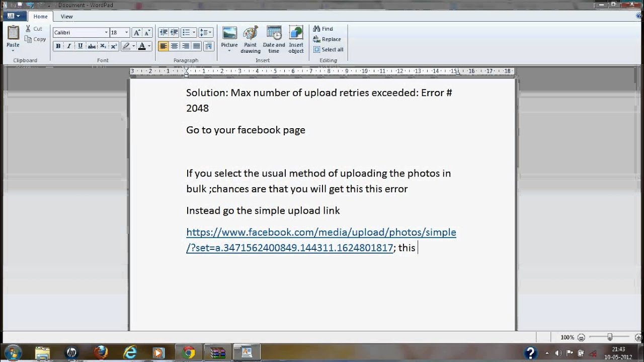The image size is (644, 362).
Task: Toggle Bold formatting
Action: [x=58, y=46]
